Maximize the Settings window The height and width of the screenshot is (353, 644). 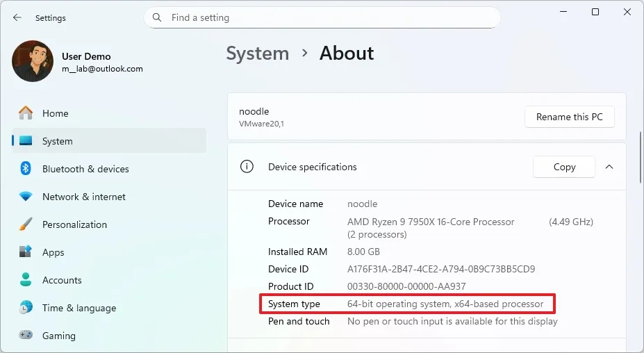(595, 12)
